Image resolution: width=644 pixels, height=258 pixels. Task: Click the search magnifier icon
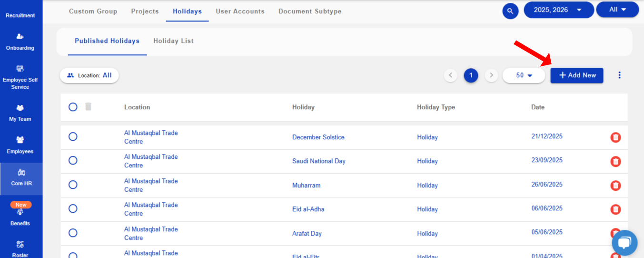coord(510,10)
